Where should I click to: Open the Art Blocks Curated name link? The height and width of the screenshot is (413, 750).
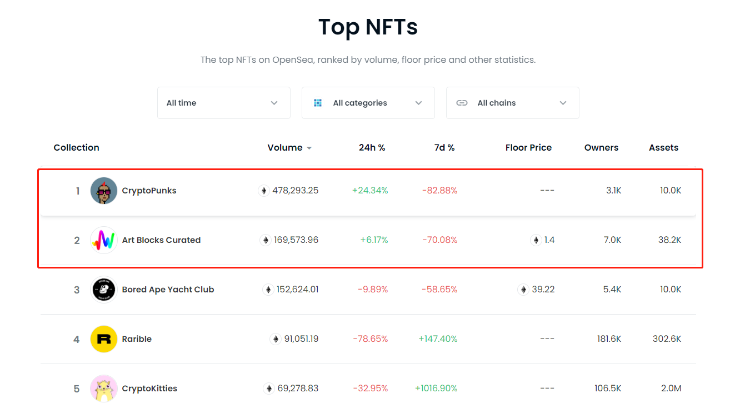click(x=161, y=240)
